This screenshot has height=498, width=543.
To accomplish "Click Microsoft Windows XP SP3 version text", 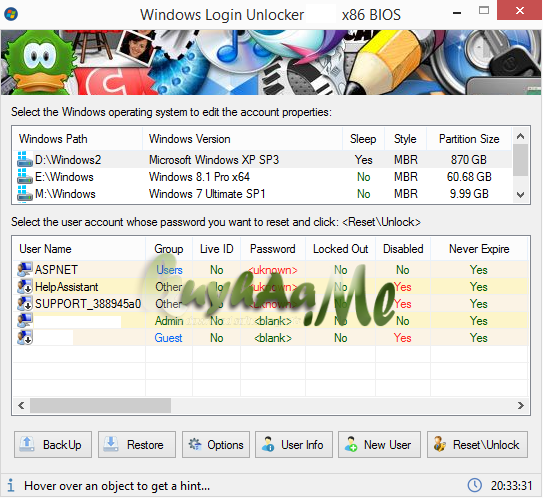I will 214,160.
